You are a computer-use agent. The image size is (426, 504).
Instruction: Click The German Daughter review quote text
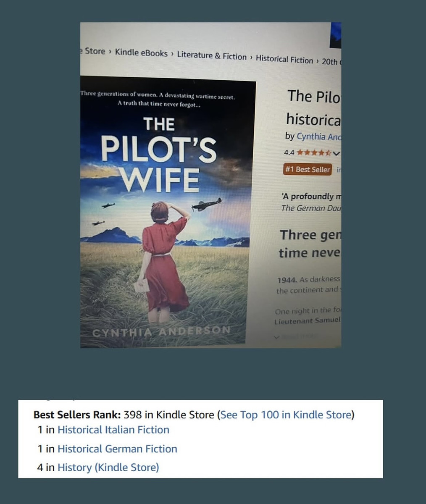tap(311, 208)
